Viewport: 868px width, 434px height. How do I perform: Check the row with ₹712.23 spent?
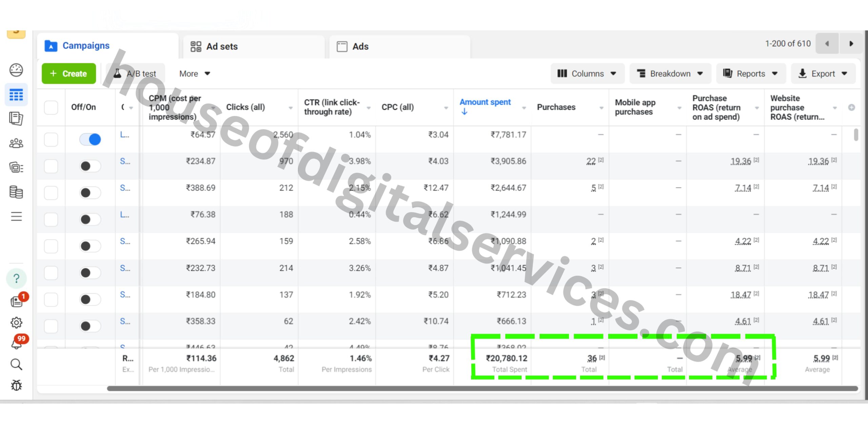51,299
